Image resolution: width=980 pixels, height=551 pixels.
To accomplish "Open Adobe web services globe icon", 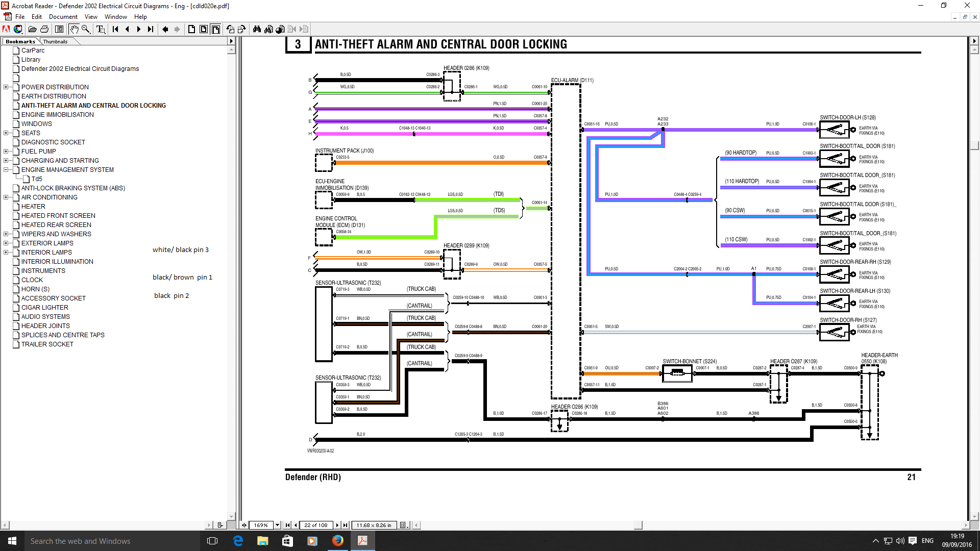I will point(18,29).
